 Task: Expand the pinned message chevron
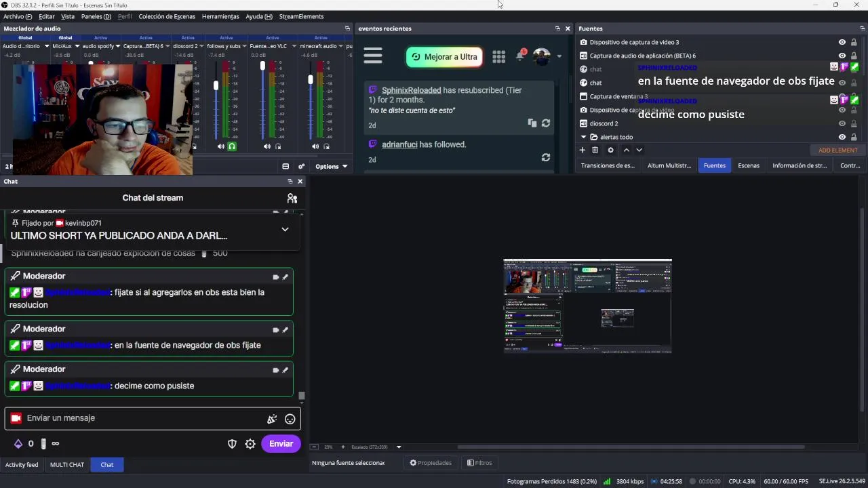click(x=285, y=229)
